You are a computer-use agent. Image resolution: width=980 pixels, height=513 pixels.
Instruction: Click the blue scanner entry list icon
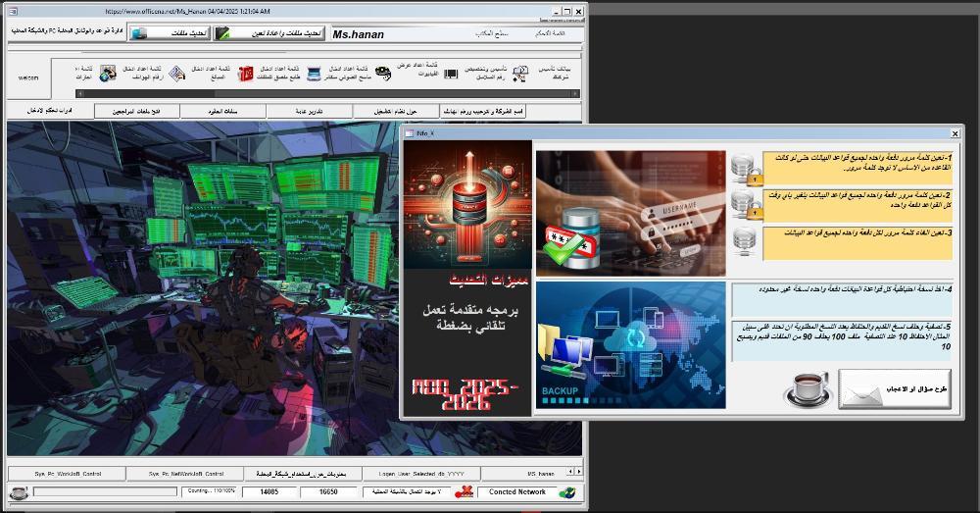click(314, 74)
